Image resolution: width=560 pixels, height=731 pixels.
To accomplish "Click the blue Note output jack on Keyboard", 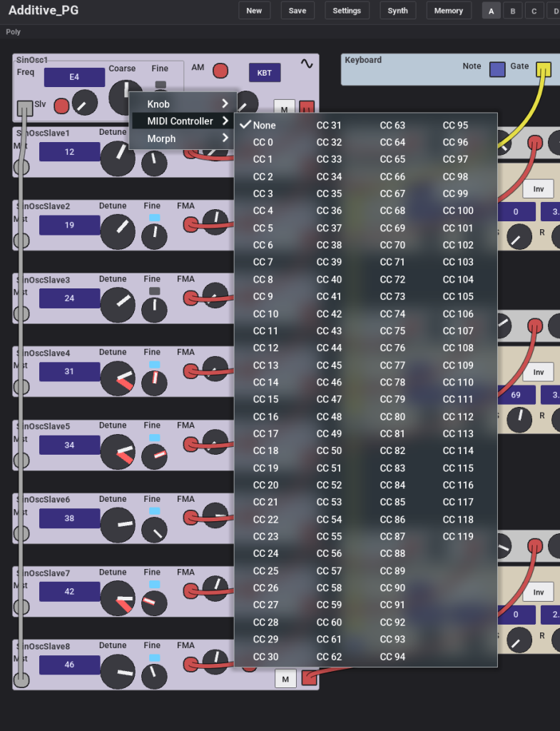I will 497,69.
